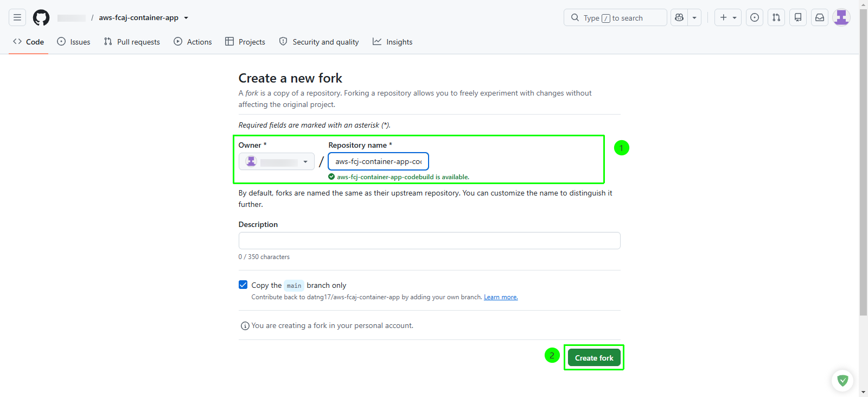
Task: Switch to the Actions tab
Action: [x=193, y=42]
